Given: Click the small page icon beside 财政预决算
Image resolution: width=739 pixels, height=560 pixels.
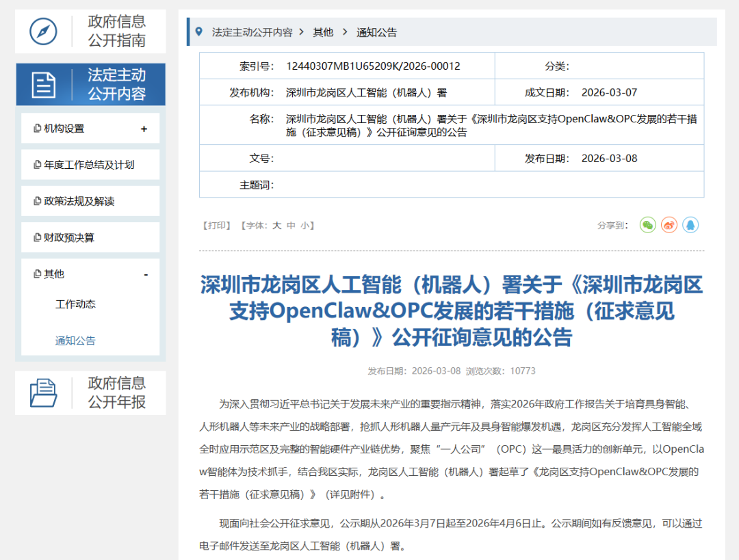Looking at the screenshot, I should coord(38,237).
